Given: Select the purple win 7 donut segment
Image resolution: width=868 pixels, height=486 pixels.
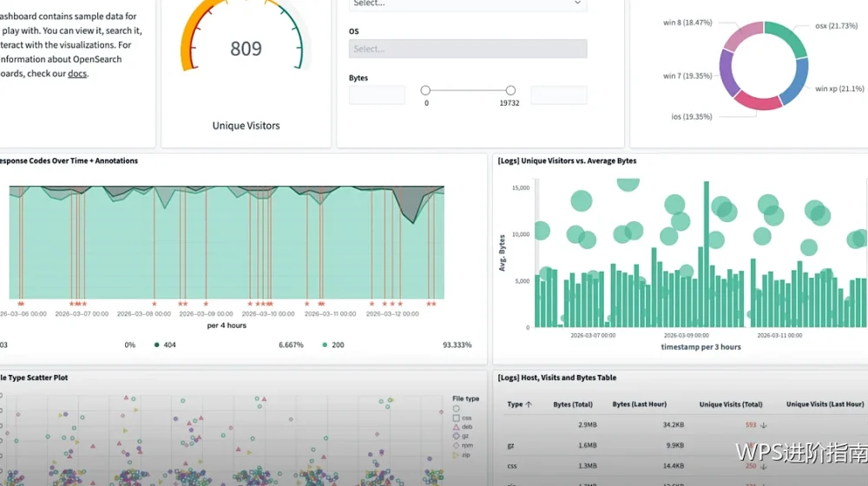Looking at the screenshot, I should click(727, 73).
